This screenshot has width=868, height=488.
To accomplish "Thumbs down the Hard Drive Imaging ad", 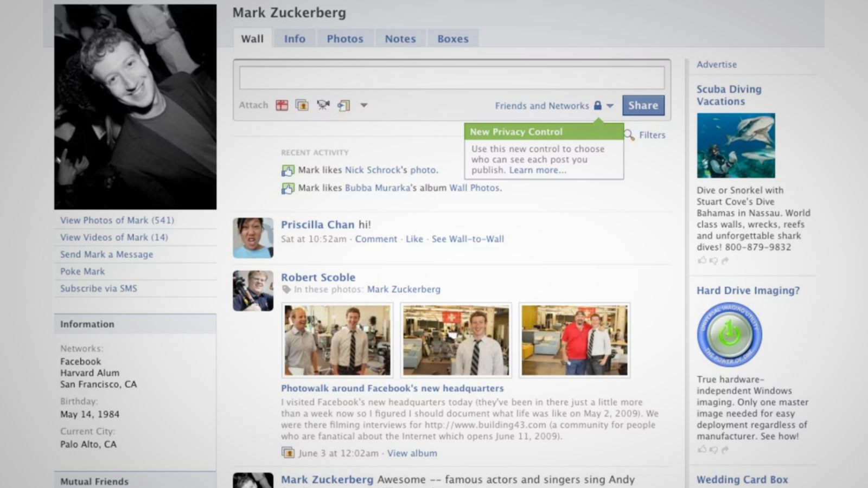I will coord(713,450).
